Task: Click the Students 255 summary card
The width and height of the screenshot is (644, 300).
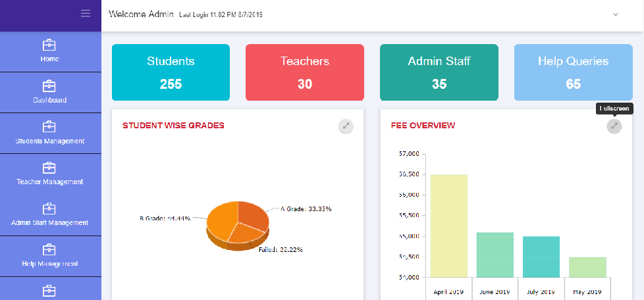Action: (171, 72)
